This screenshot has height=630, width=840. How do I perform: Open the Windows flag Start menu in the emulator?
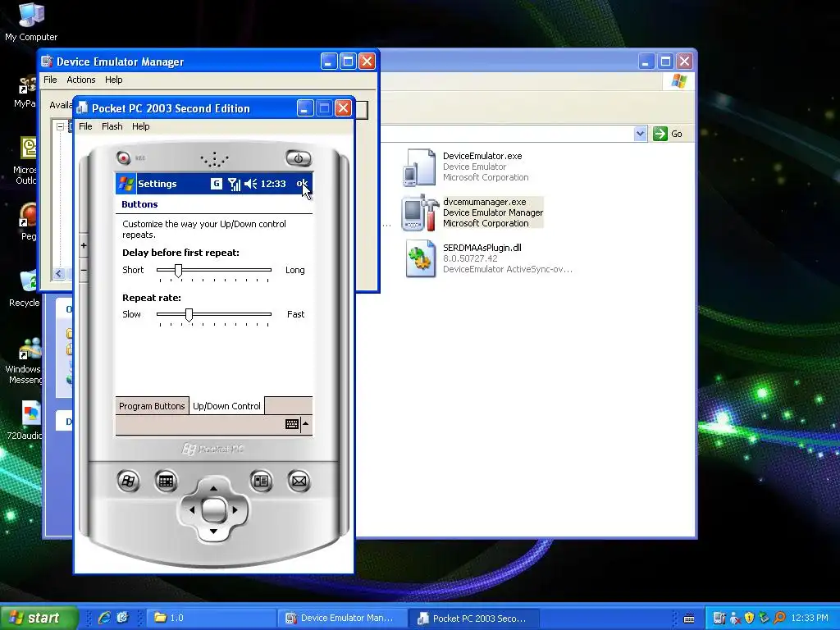click(126, 184)
